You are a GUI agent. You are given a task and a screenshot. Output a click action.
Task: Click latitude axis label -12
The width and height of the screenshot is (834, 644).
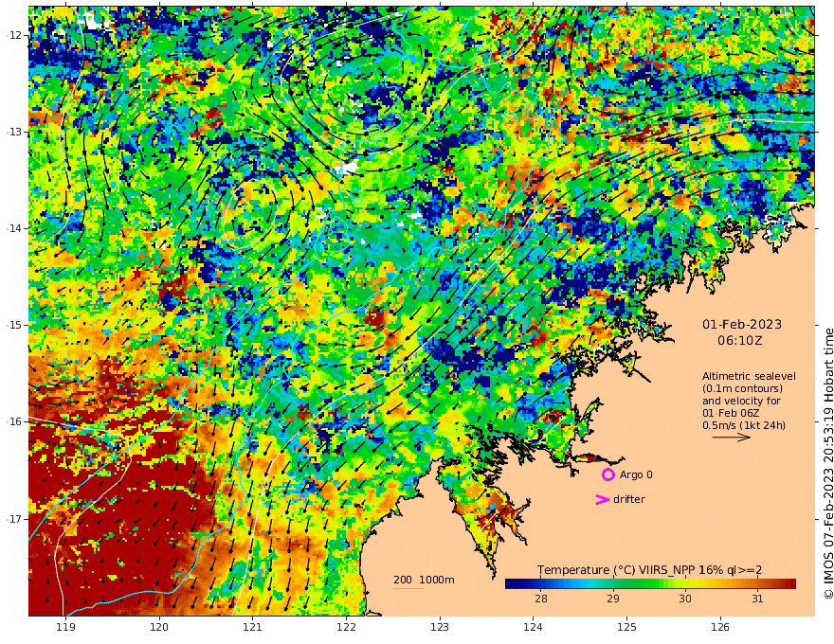[14, 35]
